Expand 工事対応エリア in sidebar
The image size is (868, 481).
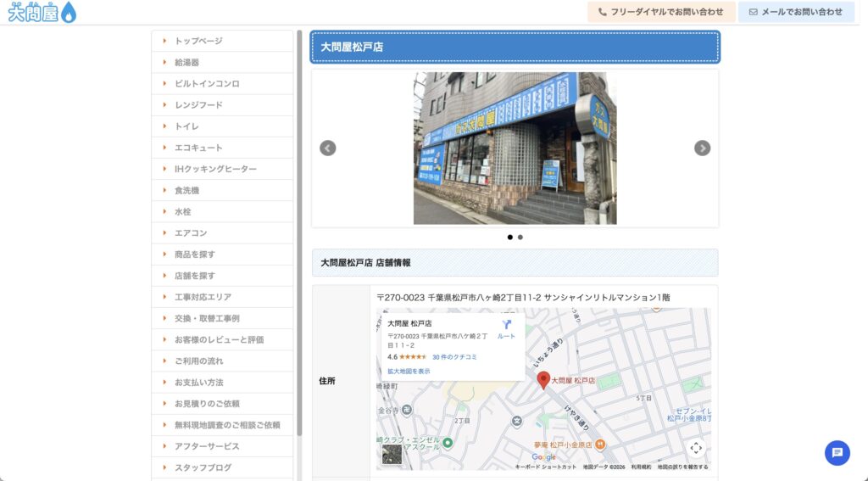click(203, 297)
